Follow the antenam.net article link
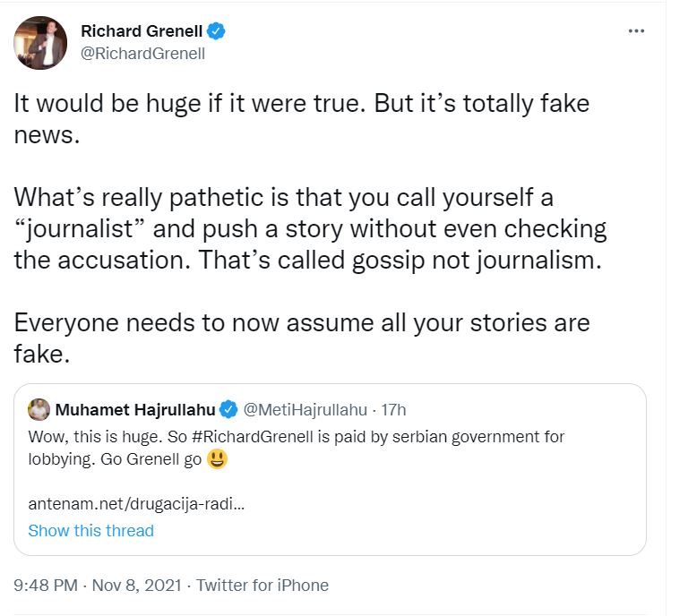The height and width of the screenshot is (616, 697). (x=137, y=503)
